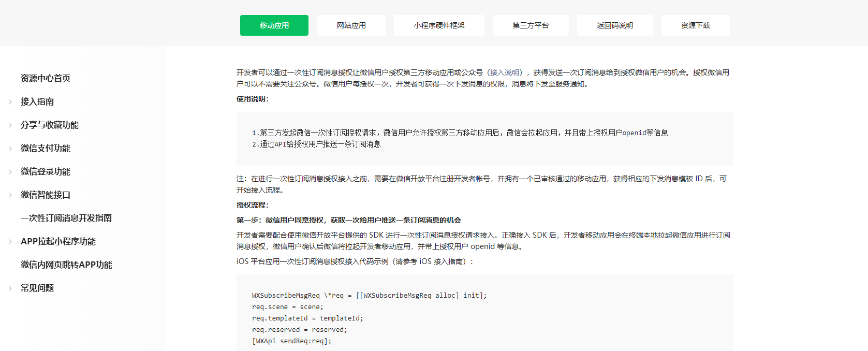Expand the 分享与收藏功能 chevron
868x351 pixels.
pyautogui.click(x=10, y=125)
